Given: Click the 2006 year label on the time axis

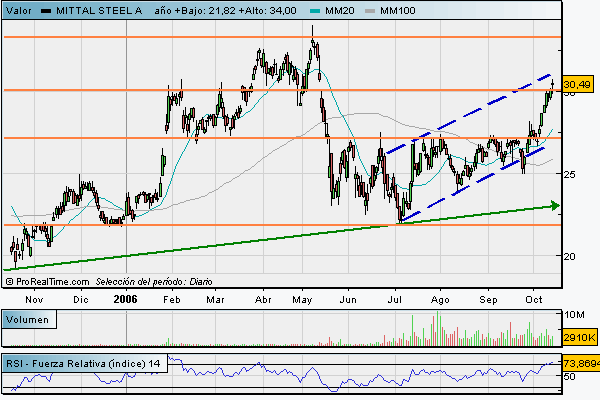Looking at the screenshot, I should pyautogui.click(x=125, y=299).
